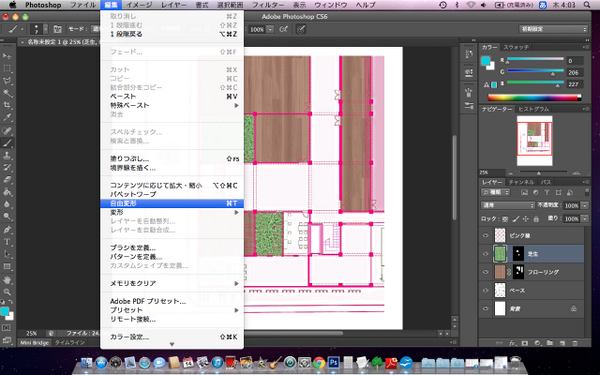Hide the 背景 layer
The height and width of the screenshot is (375, 600).
pyautogui.click(x=486, y=308)
